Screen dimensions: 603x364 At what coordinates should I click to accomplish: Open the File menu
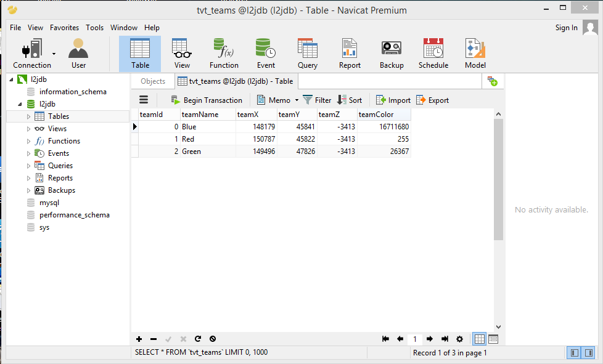click(15, 28)
